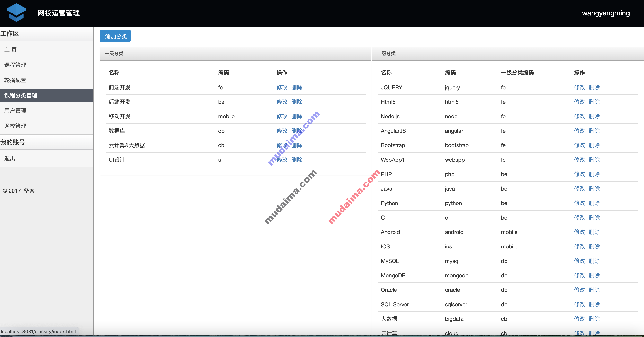Click 删除 for 前端开发 category
Viewport: 644px width, 337px height.
click(297, 88)
